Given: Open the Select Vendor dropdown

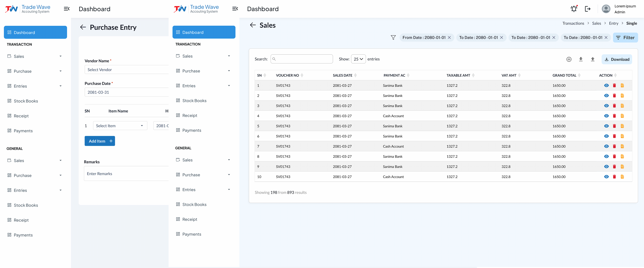Looking at the screenshot, I should pyautogui.click(x=126, y=70).
